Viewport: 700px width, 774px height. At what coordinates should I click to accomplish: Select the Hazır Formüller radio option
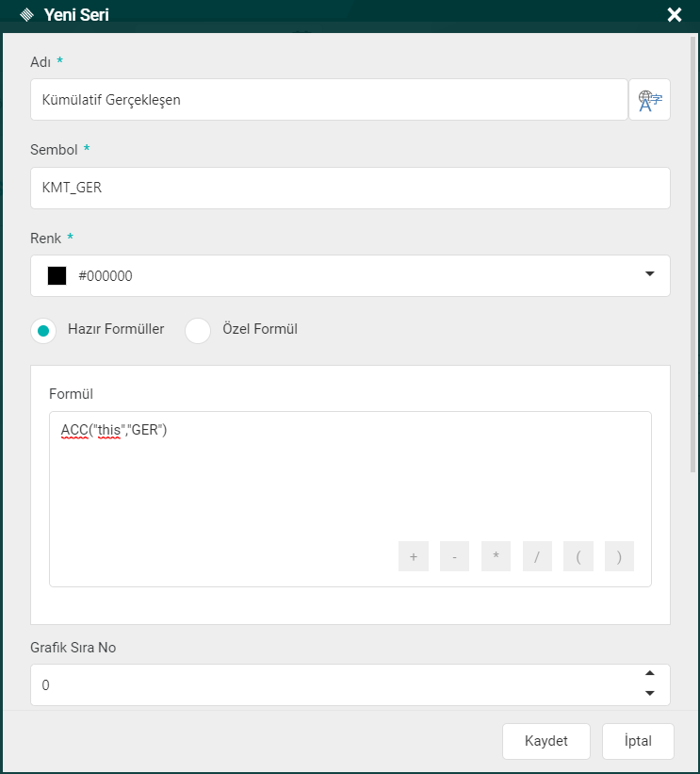tap(43, 331)
